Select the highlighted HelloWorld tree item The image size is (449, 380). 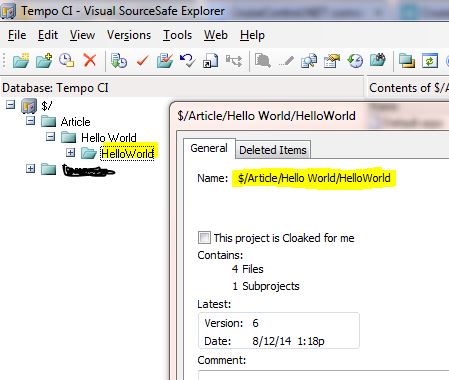[127, 153]
